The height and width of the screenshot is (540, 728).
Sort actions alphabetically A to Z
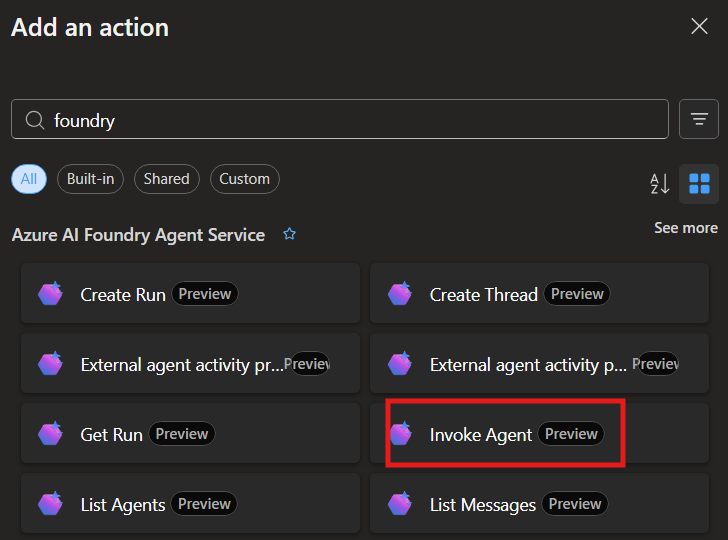660,183
